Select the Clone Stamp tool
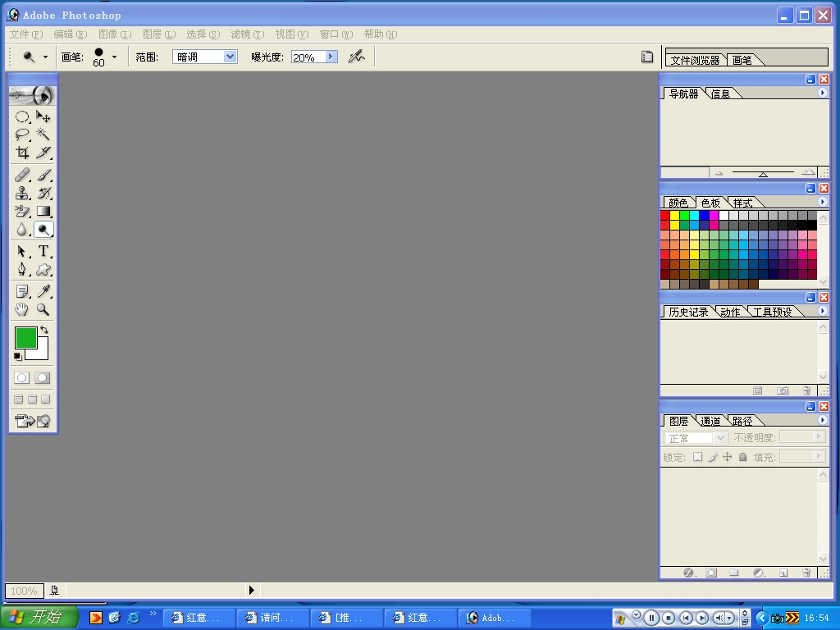 pos(22,193)
